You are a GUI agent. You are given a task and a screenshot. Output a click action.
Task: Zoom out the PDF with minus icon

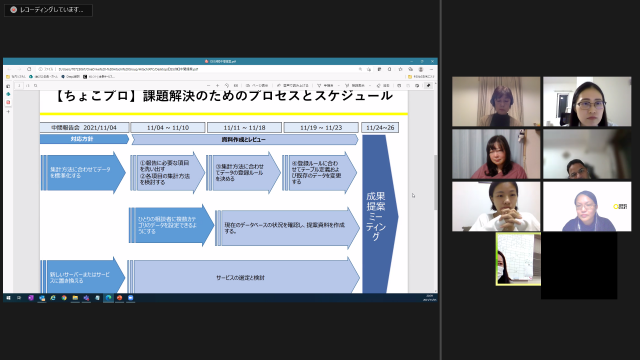pyautogui.click(x=208, y=85)
